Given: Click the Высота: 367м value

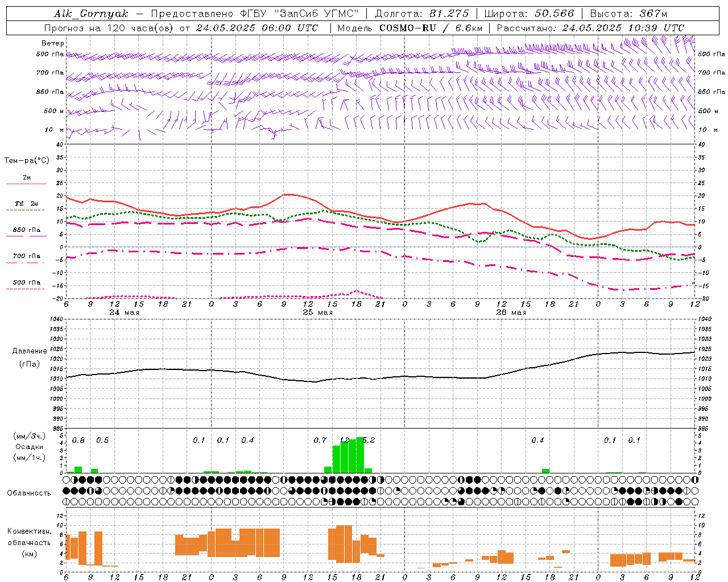Looking at the screenshot, I should pos(628,14).
